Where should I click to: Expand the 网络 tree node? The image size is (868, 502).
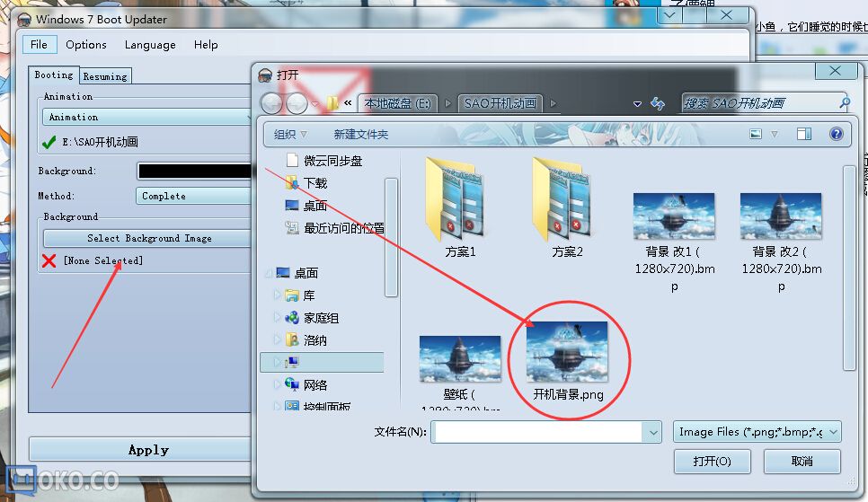(278, 384)
